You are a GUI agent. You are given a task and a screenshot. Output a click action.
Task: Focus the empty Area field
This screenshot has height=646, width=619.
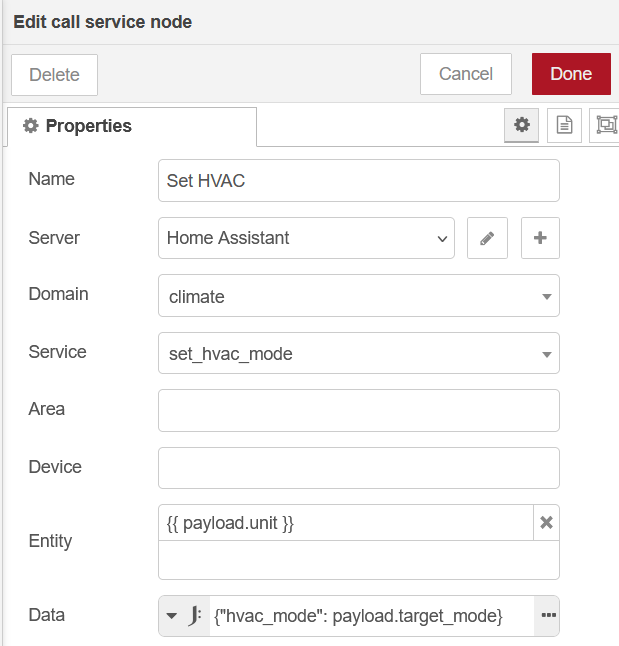click(358, 410)
